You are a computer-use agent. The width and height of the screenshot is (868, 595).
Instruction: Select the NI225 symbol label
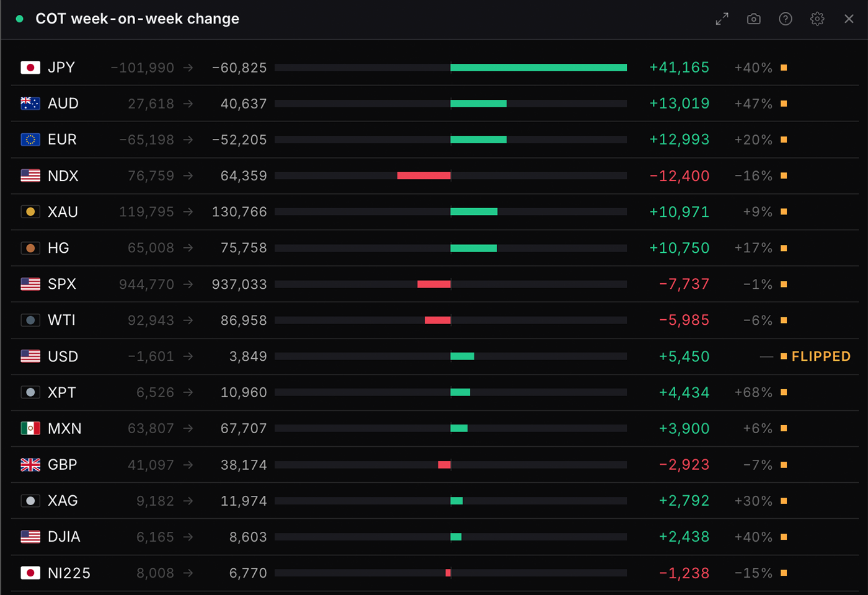pos(69,573)
